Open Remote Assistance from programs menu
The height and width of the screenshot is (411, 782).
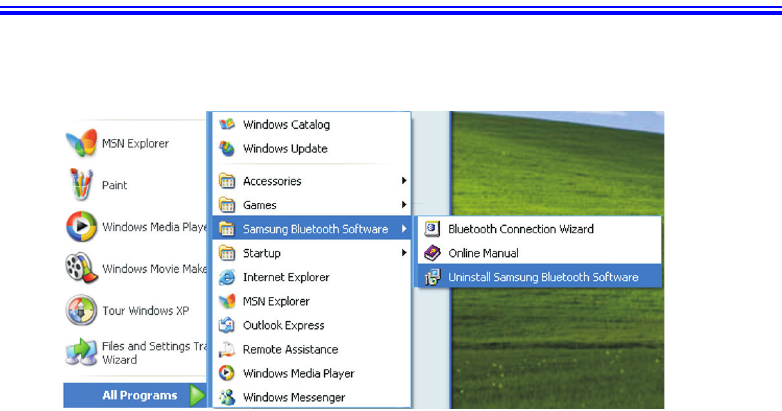[x=312, y=349]
